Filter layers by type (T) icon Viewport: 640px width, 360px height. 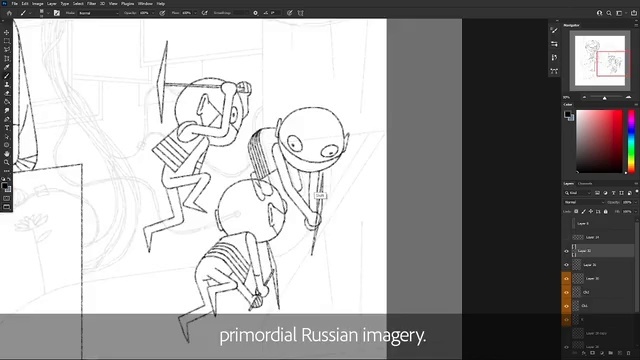point(613,193)
